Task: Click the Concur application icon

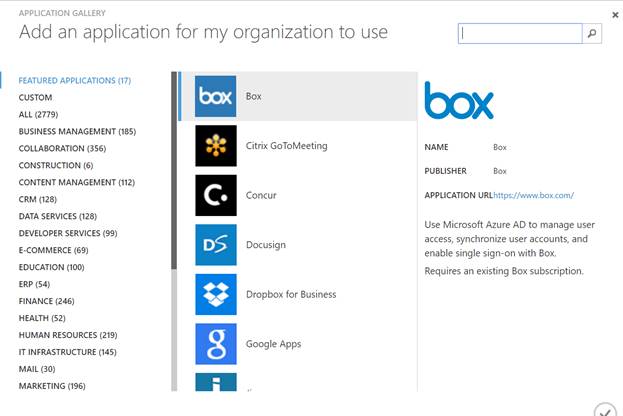Action: (x=216, y=195)
